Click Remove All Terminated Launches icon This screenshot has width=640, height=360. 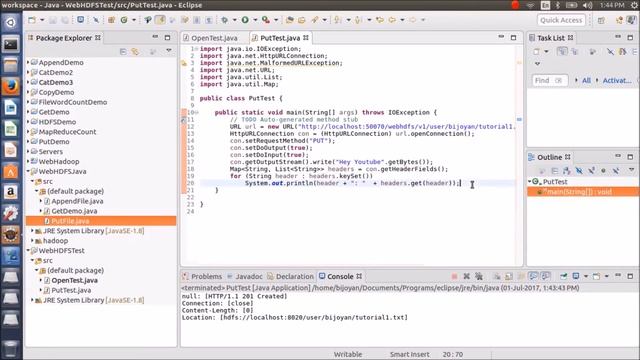pyautogui.click(x=479, y=276)
